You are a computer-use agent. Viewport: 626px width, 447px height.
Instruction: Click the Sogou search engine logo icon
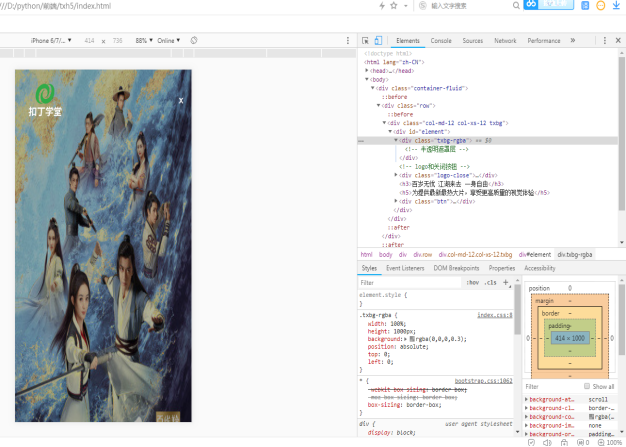click(423, 6)
